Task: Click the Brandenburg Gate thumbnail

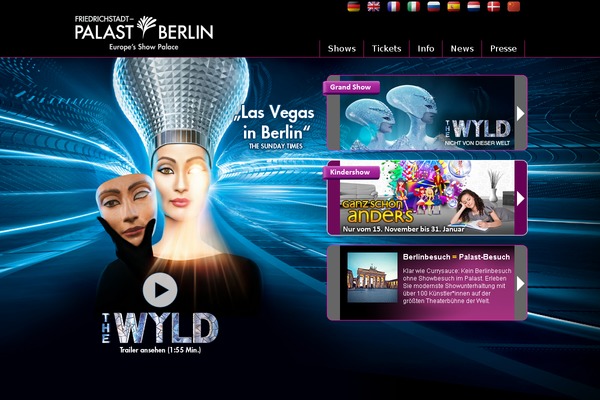Action: click(372, 278)
